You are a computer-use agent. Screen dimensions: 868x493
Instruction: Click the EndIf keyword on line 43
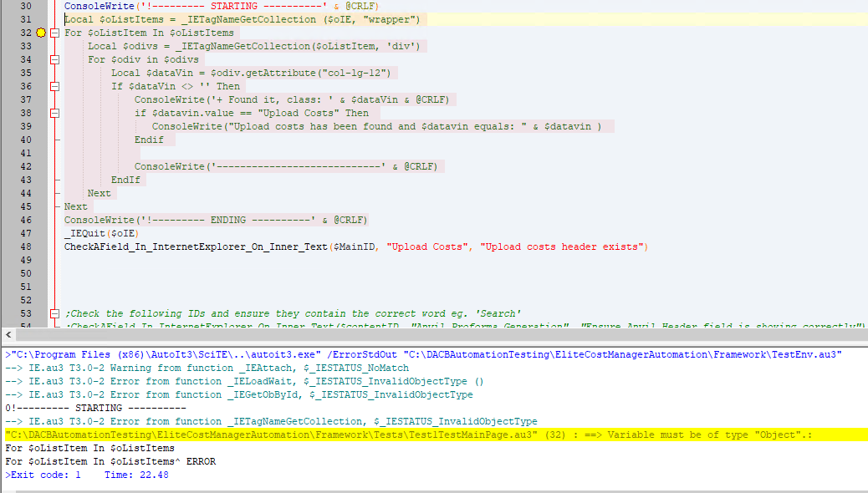125,180
